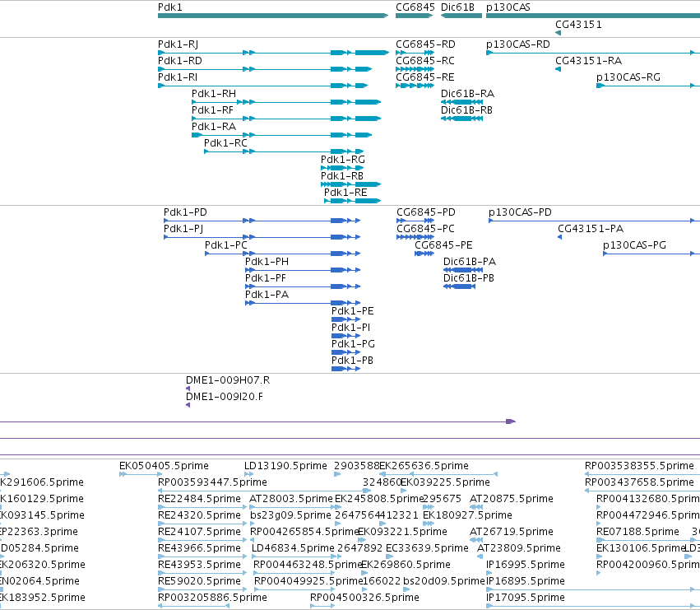Click protein p130CAS-PG

pos(651,254)
